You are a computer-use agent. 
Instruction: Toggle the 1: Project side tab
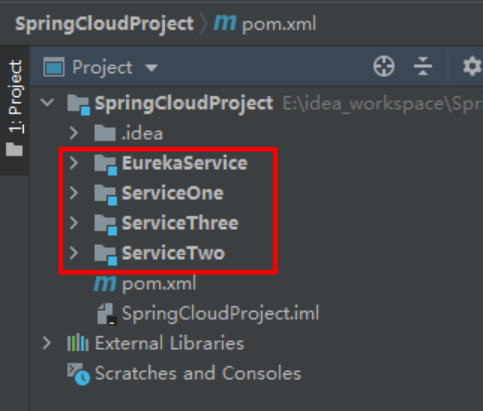15,109
